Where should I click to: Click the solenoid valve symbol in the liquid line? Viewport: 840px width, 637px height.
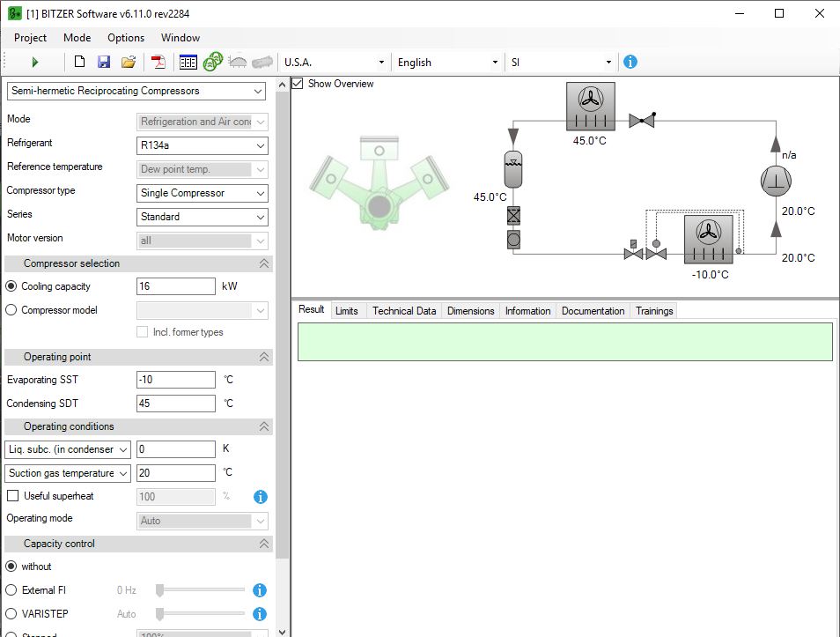pos(633,251)
